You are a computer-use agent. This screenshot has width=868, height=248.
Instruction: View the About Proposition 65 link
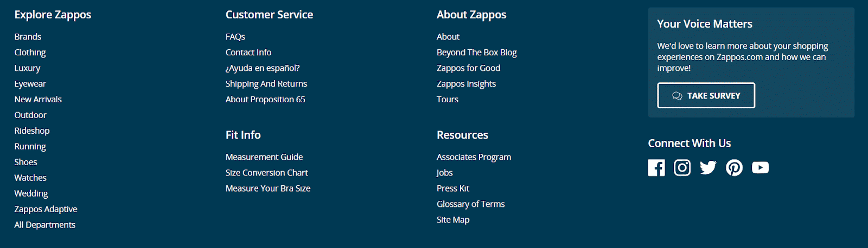(x=265, y=100)
